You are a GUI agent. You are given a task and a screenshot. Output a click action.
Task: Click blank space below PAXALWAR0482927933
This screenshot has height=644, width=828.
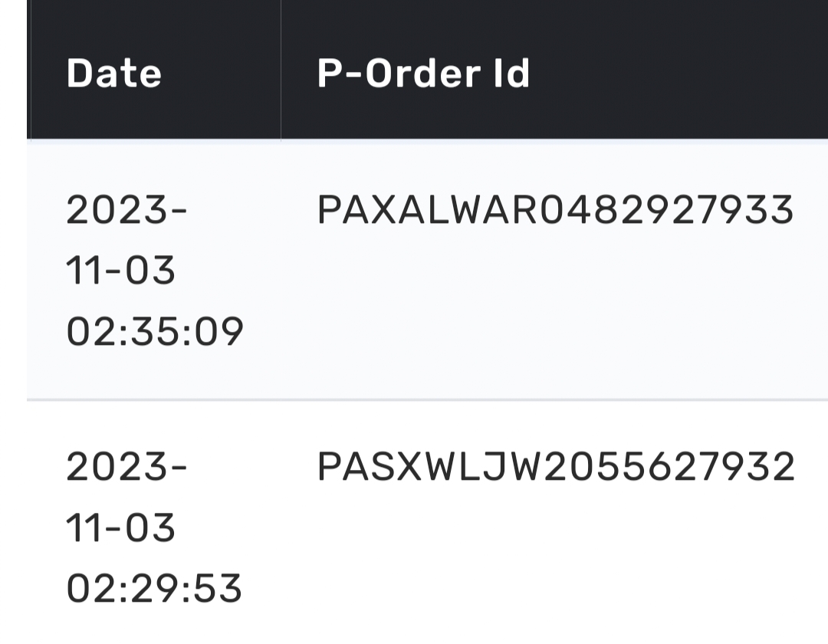click(555, 307)
